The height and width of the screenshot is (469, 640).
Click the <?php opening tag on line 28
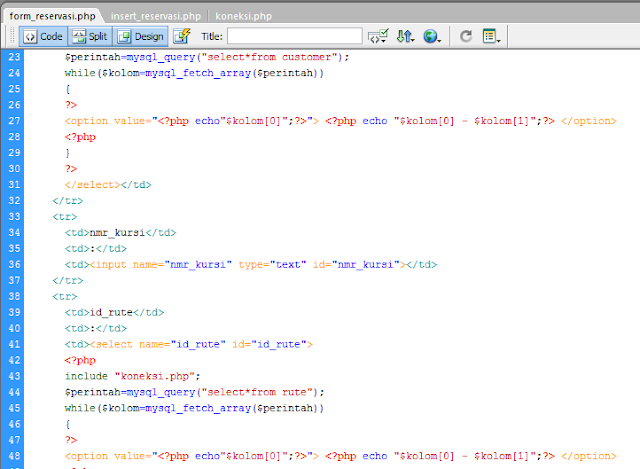tap(80, 137)
